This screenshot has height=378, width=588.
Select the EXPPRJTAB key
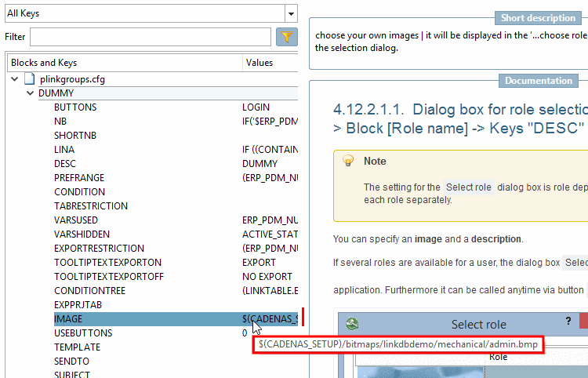tap(78, 305)
